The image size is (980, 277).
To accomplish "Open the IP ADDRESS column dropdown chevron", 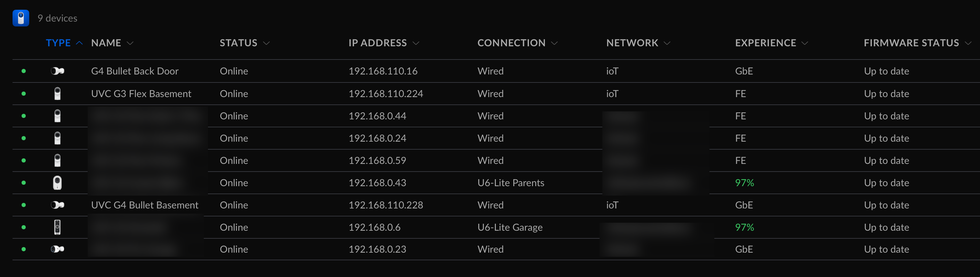I will 416,43.
